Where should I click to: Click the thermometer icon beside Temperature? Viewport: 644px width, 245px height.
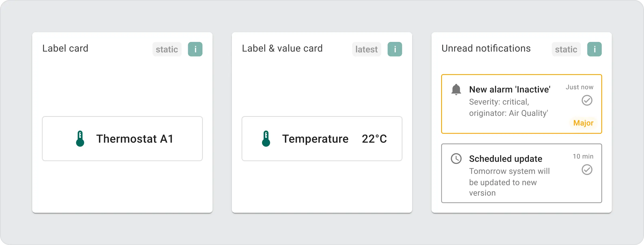(266, 139)
